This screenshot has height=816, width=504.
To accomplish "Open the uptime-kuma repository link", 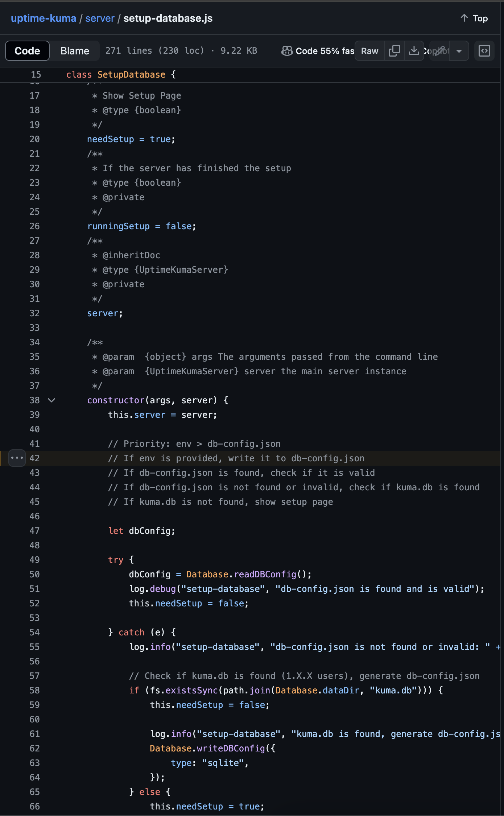I will tap(44, 18).
